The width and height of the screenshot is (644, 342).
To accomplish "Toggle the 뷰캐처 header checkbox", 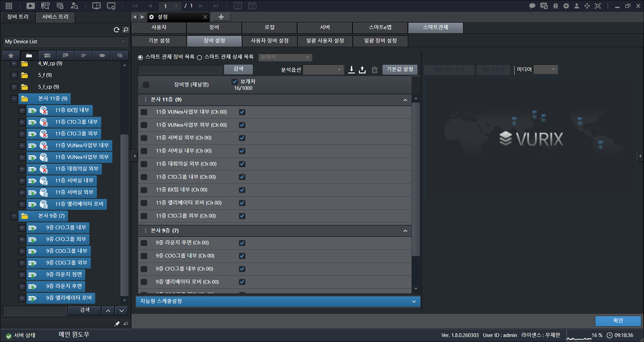I will coord(235,82).
